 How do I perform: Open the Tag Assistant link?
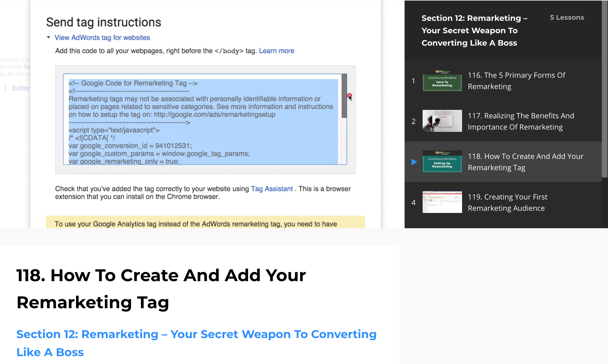tap(272, 189)
